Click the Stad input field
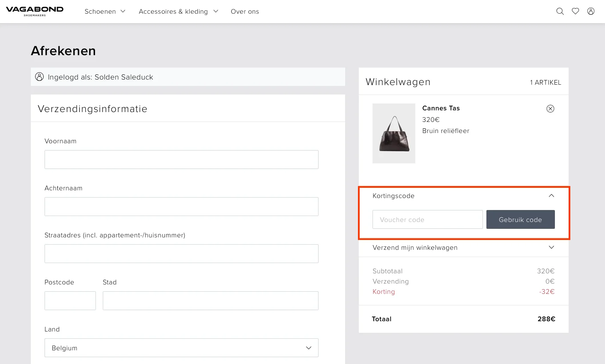 pyautogui.click(x=211, y=301)
